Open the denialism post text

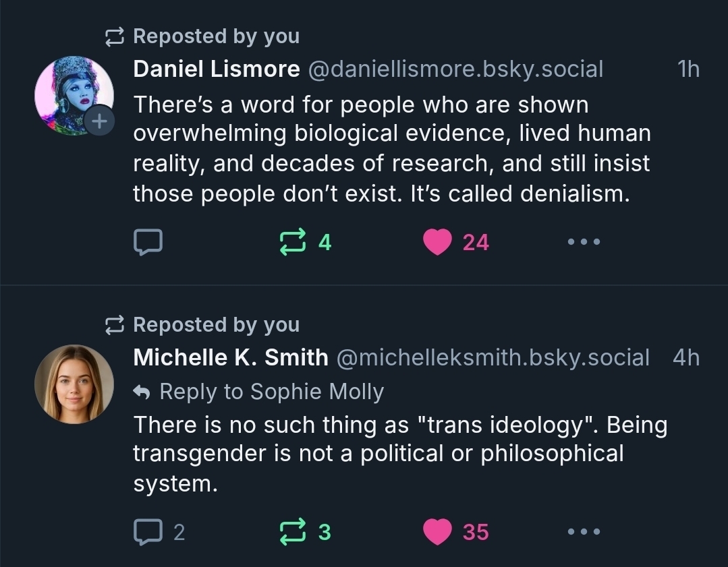pyautogui.click(x=391, y=149)
